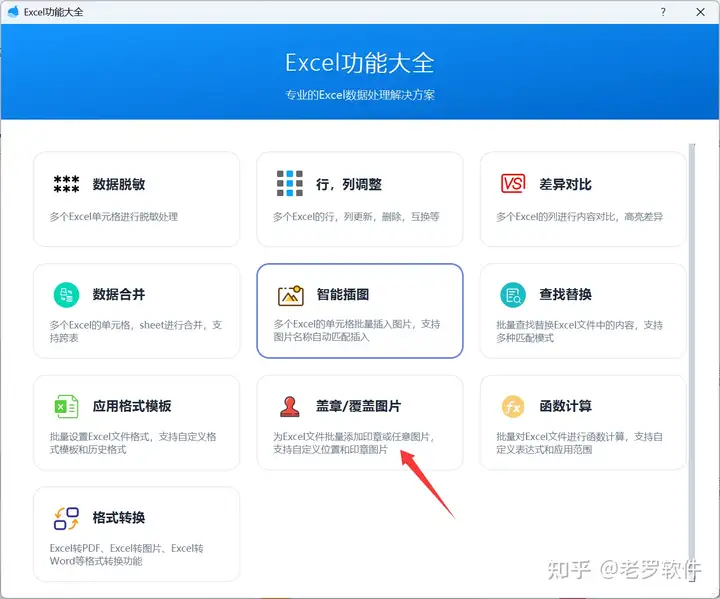Click the header title Excel功能大全

coord(360,63)
